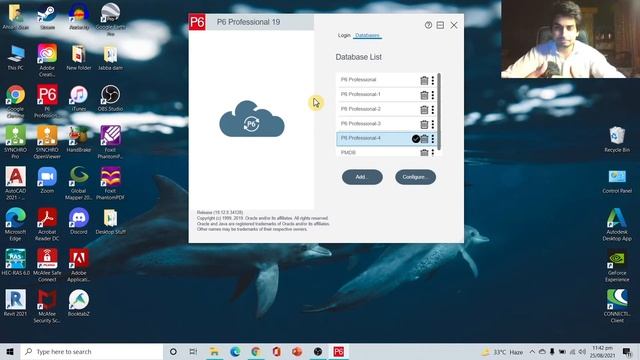Open P6 help with the question mark icon
The width and height of the screenshot is (640, 360).
tap(428, 25)
